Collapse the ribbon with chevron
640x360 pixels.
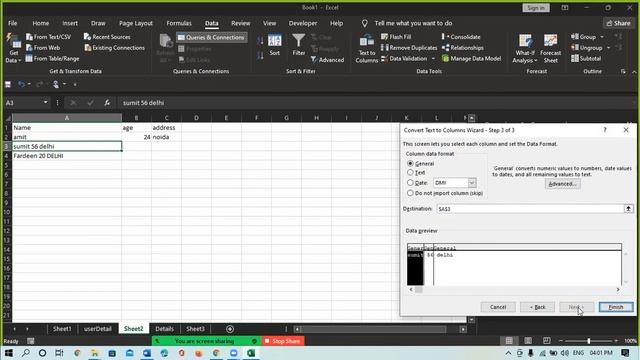coord(634,72)
